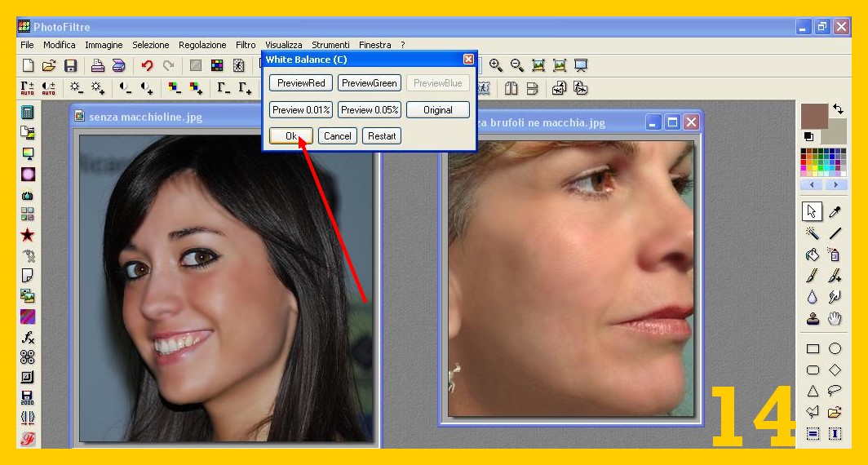Choose the paint bucket fill tool
The image size is (868, 465).
click(x=813, y=255)
